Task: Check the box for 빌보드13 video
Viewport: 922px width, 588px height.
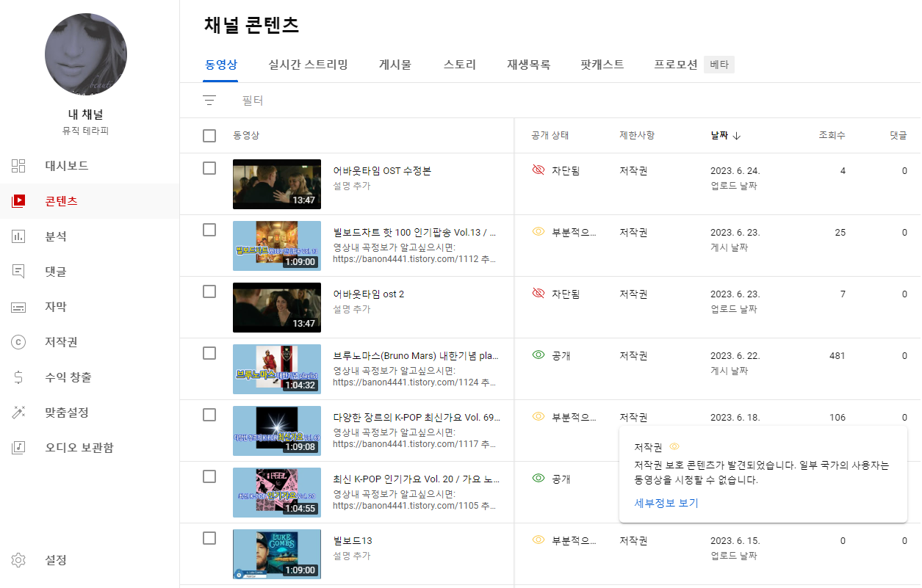Action: (209, 538)
